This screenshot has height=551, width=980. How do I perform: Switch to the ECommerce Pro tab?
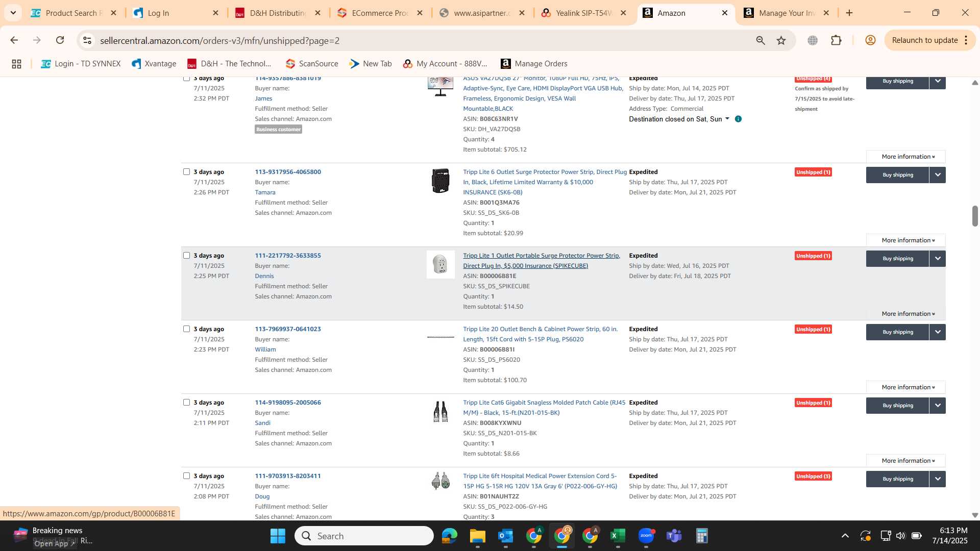coord(379,13)
